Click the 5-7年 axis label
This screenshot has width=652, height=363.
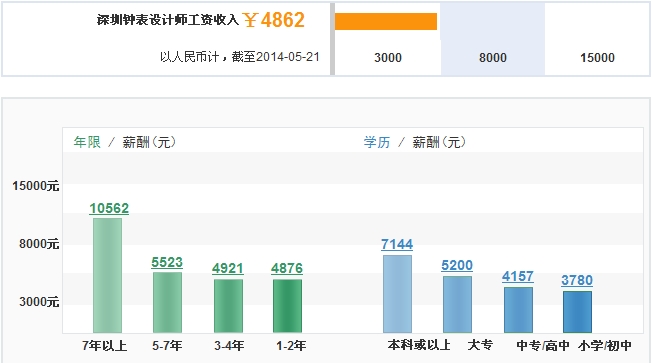pos(167,346)
